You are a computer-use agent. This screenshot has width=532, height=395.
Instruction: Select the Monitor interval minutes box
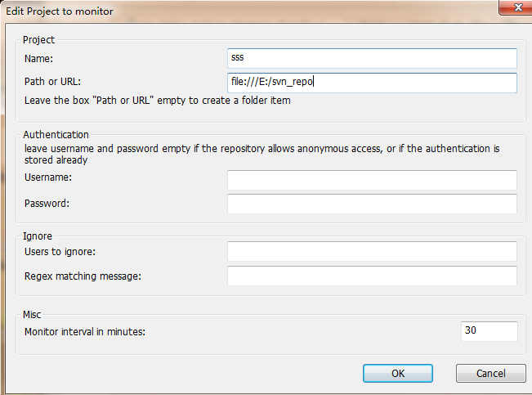click(x=489, y=331)
